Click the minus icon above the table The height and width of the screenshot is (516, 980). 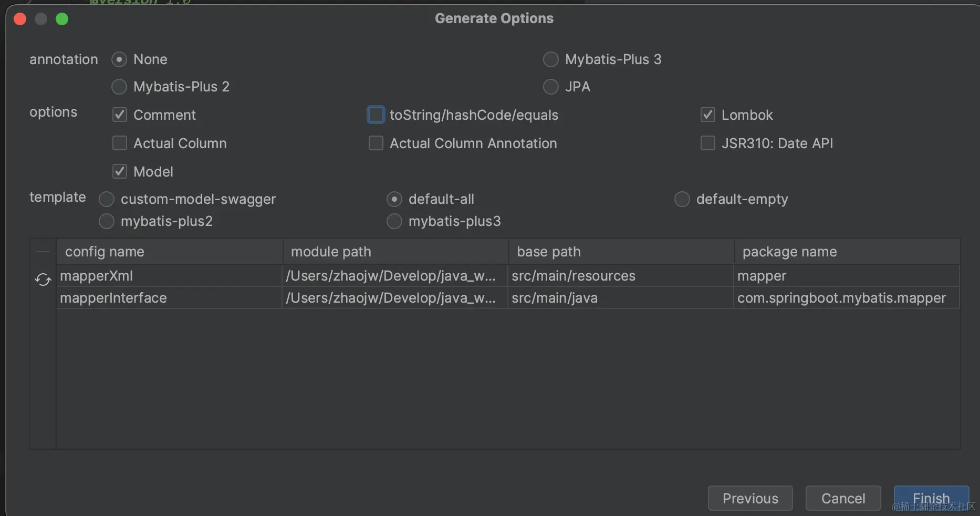(43, 252)
